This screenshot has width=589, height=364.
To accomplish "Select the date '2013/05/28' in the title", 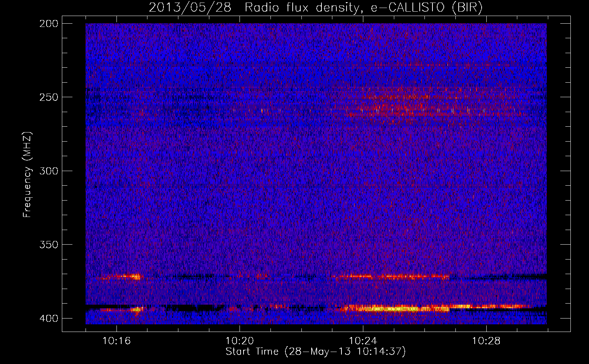I will pos(190,8).
